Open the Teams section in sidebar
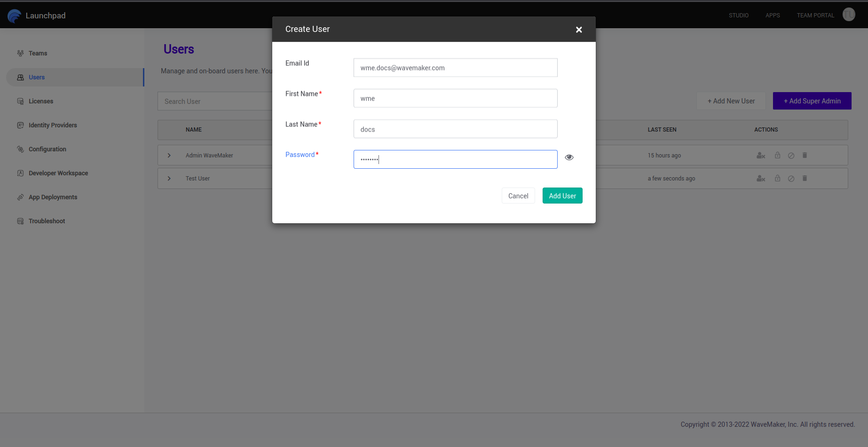This screenshot has width=868, height=447. pos(38,53)
